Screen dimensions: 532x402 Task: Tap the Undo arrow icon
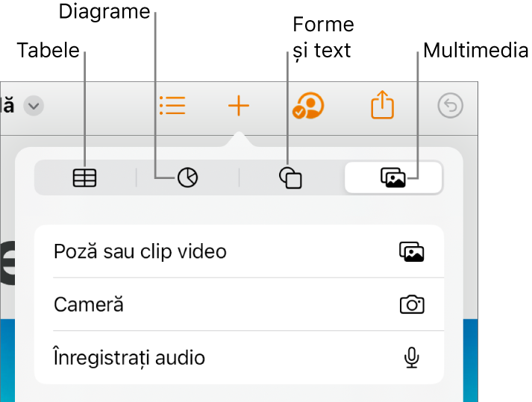450,106
